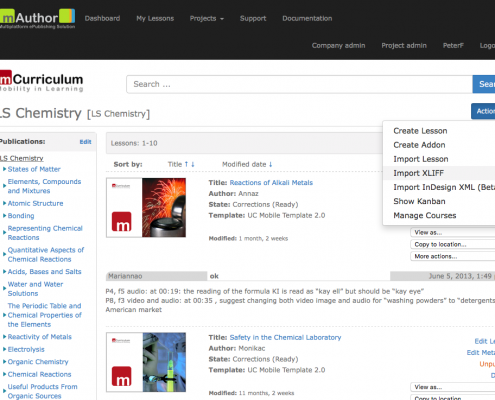This screenshot has width=495, height=400.
Task: Open View as dropdown for Alkali Metals lesson
Action: pyautogui.click(x=453, y=232)
